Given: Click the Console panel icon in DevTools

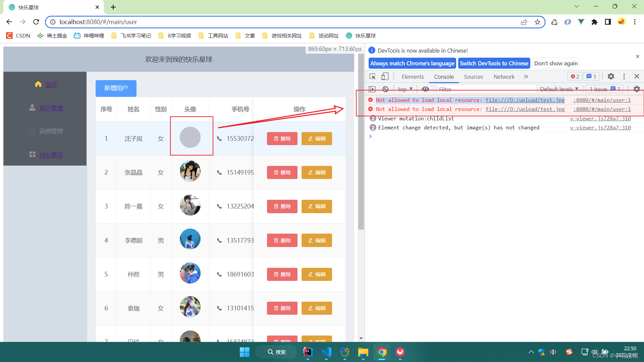Looking at the screenshot, I should coord(444,76).
